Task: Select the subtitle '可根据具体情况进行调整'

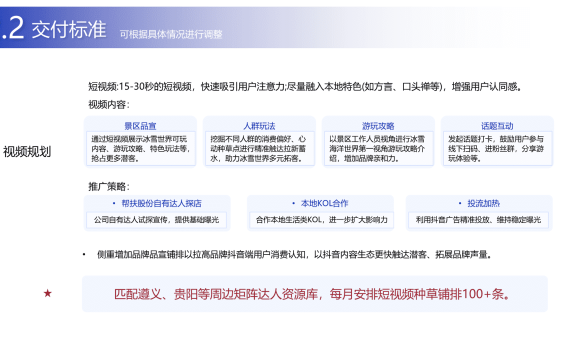Action: (x=171, y=35)
